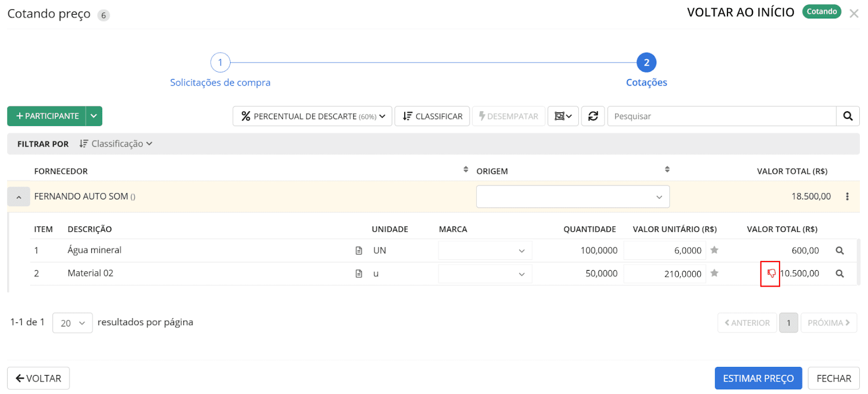The image size is (868, 394).
Task: Open the three-dot menu for FERNANDO AUTO SOM
Action: (x=847, y=196)
